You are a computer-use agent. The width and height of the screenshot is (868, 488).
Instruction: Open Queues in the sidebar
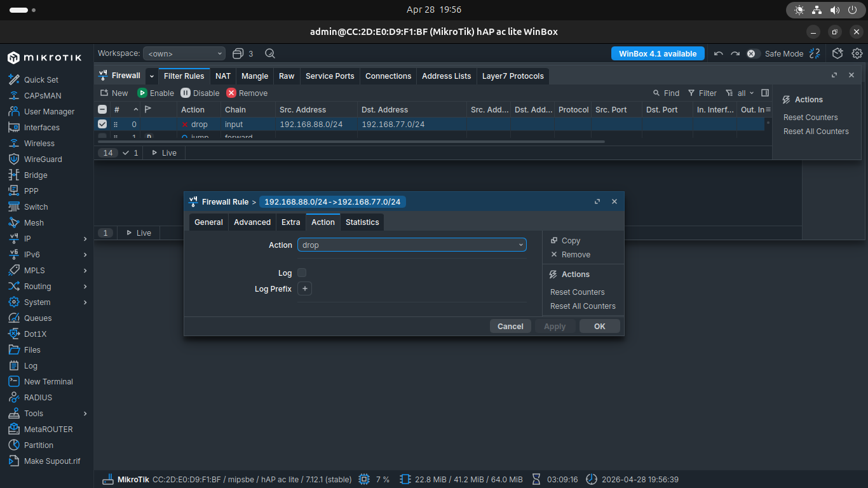(38, 318)
